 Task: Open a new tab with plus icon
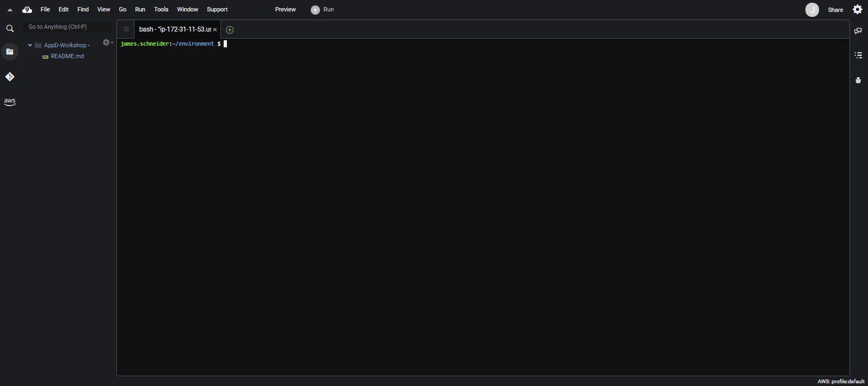tap(230, 30)
